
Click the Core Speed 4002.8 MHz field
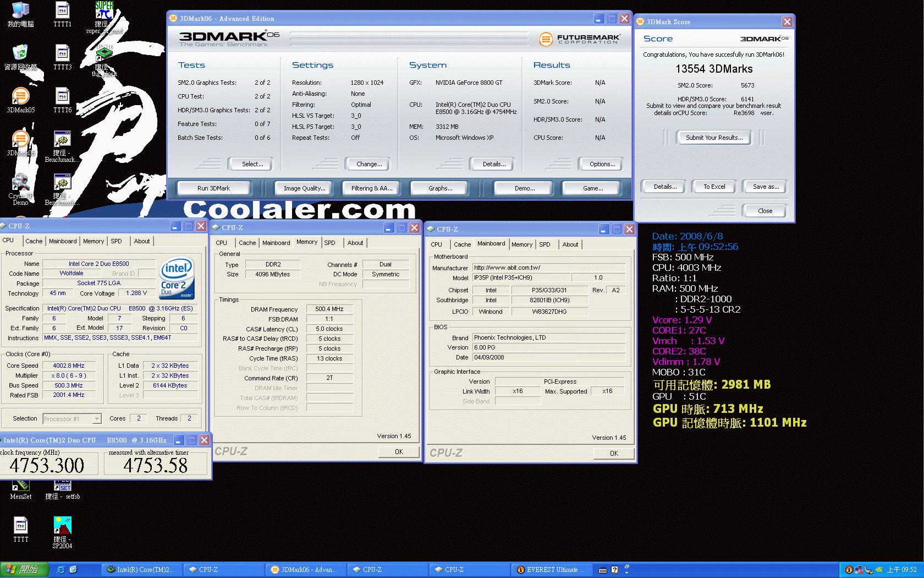(69, 366)
